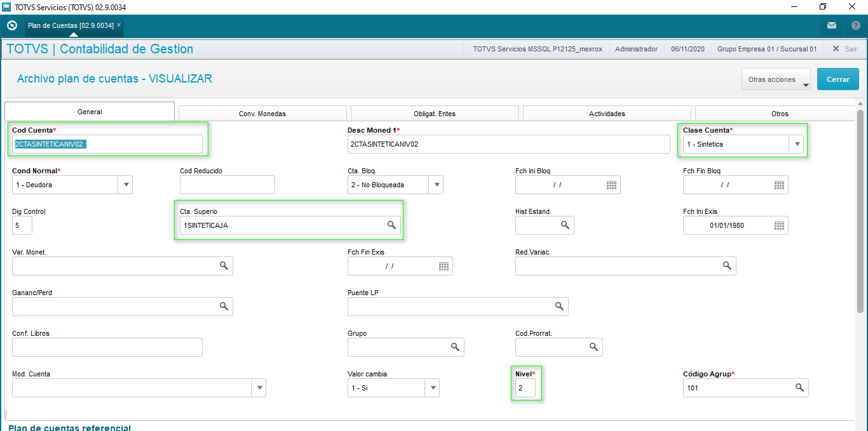Expand the Clase Cuenta dropdown

click(797, 144)
